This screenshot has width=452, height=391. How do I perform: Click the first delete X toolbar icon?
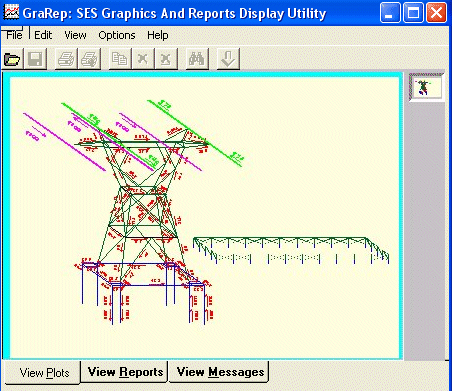click(x=143, y=59)
